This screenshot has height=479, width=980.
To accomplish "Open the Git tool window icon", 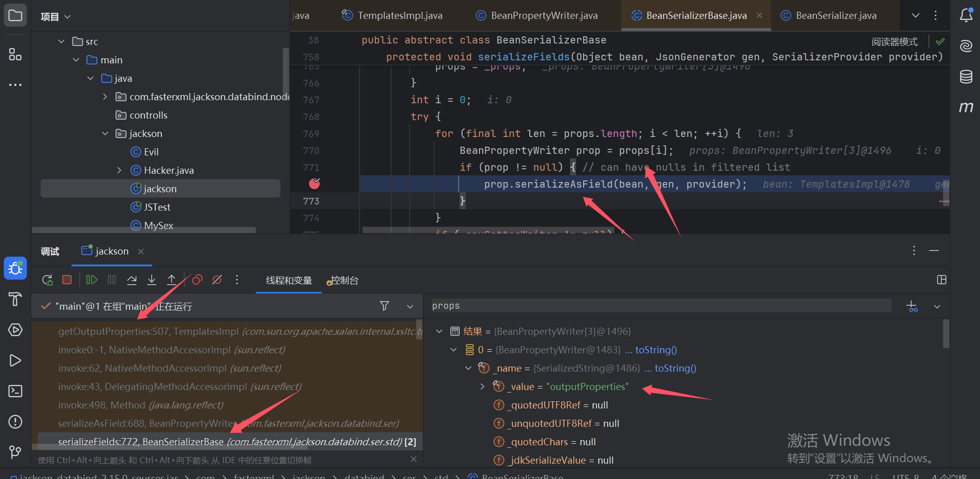I will click(x=15, y=452).
